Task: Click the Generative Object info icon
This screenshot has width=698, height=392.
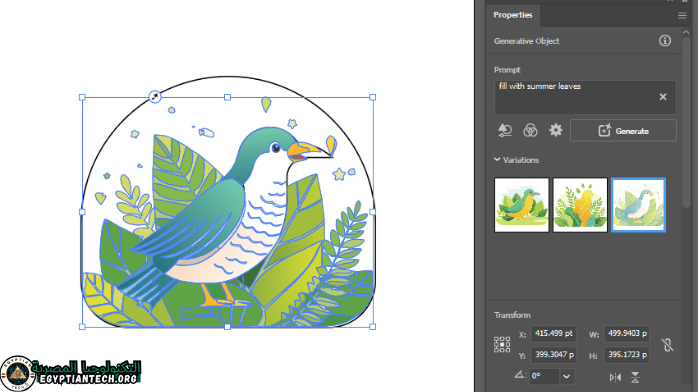Action: pos(665,41)
